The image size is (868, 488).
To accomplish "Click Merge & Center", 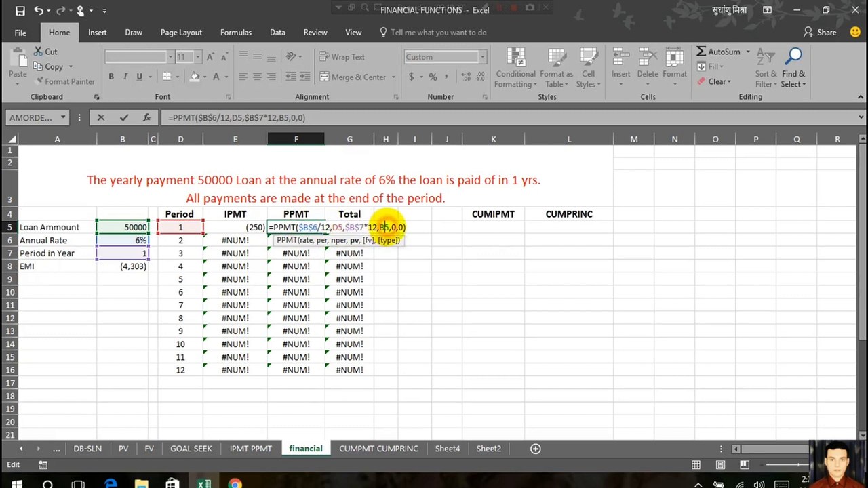I will click(353, 77).
